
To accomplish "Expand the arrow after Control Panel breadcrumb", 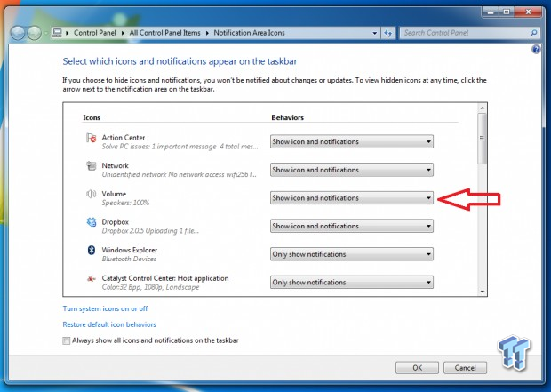I will pyautogui.click(x=123, y=33).
